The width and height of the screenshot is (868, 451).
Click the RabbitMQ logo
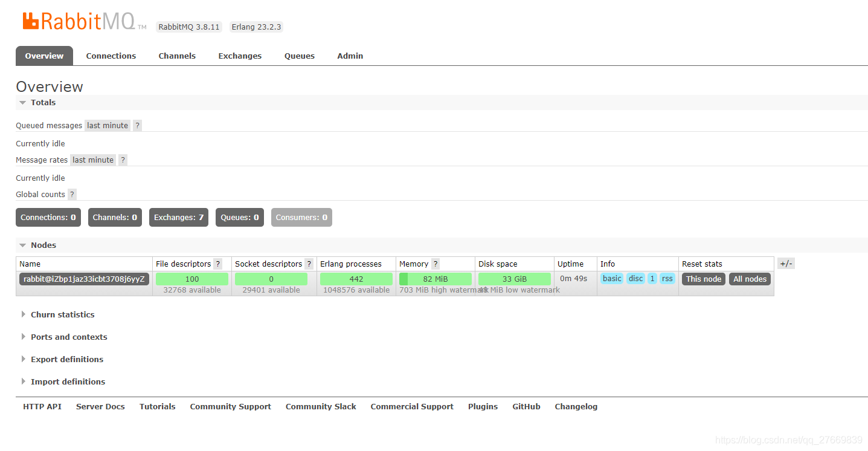point(85,22)
